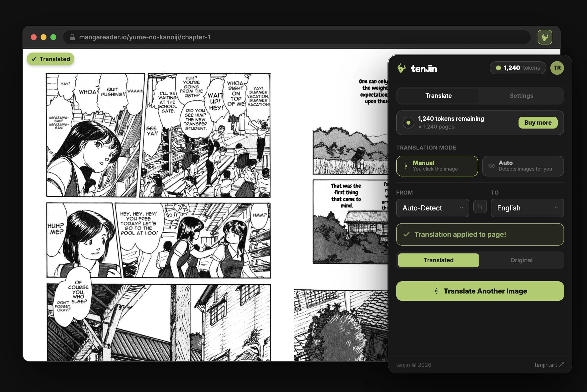The image size is (587, 392).
Task: Click the TRANSLATION MODE heading
Action: click(426, 148)
